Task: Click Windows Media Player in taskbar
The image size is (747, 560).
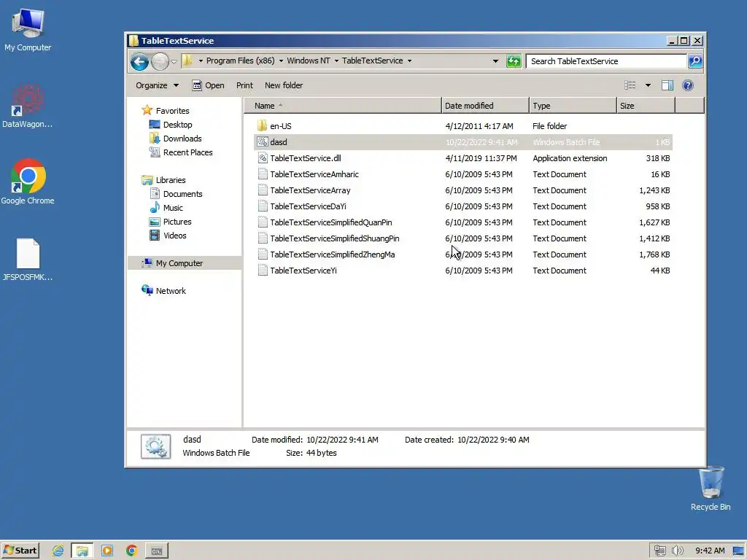Action: [107, 551]
